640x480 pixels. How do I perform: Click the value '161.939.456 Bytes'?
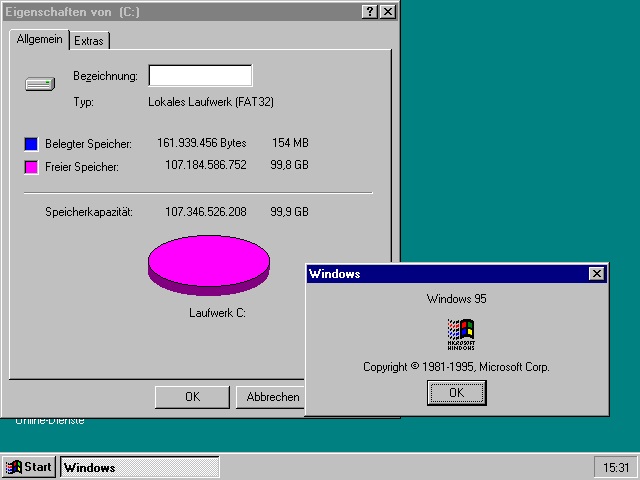202,143
